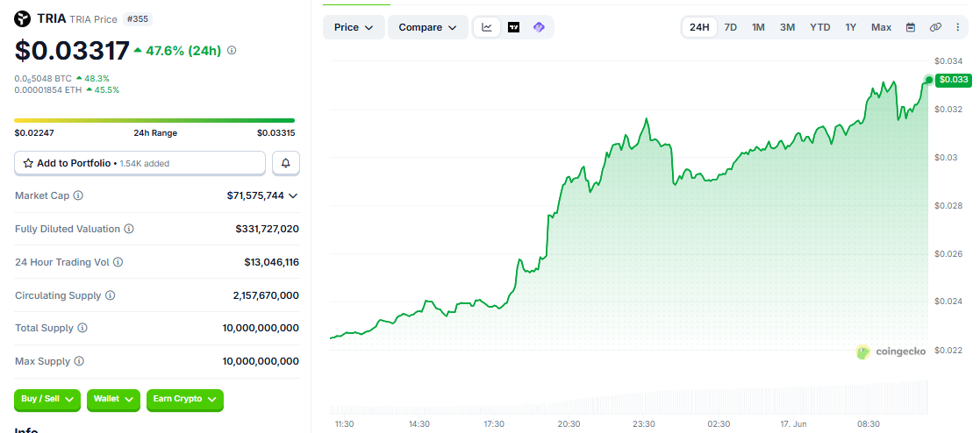Switch to the TradingView chart icon
This screenshot has height=433, width=980.
tap(514, 27)
